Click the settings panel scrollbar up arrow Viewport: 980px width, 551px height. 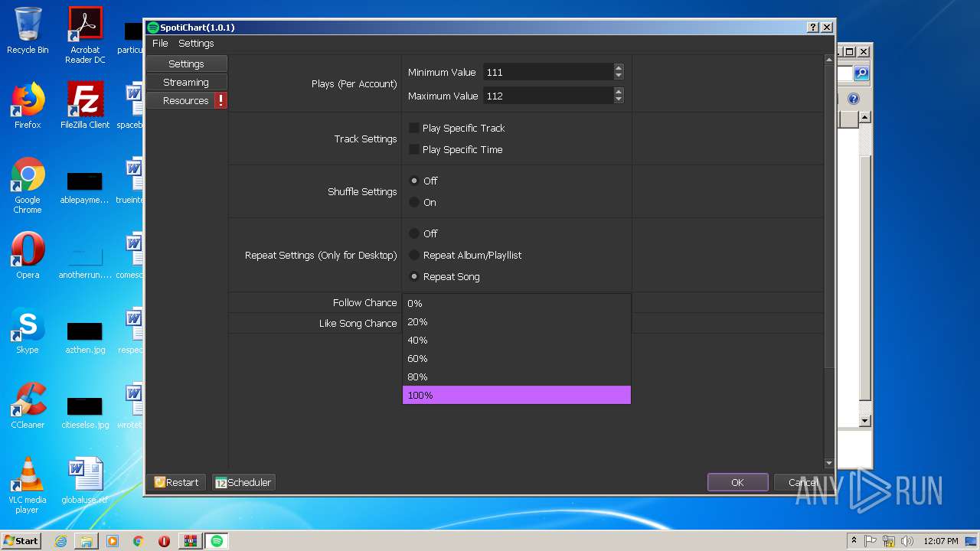point(828,60)
